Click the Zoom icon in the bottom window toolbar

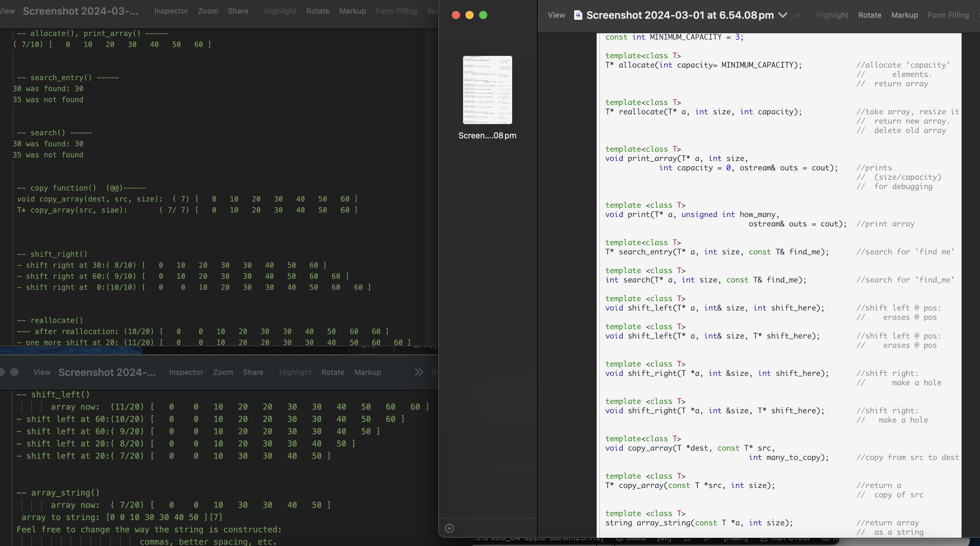[223, 372]
